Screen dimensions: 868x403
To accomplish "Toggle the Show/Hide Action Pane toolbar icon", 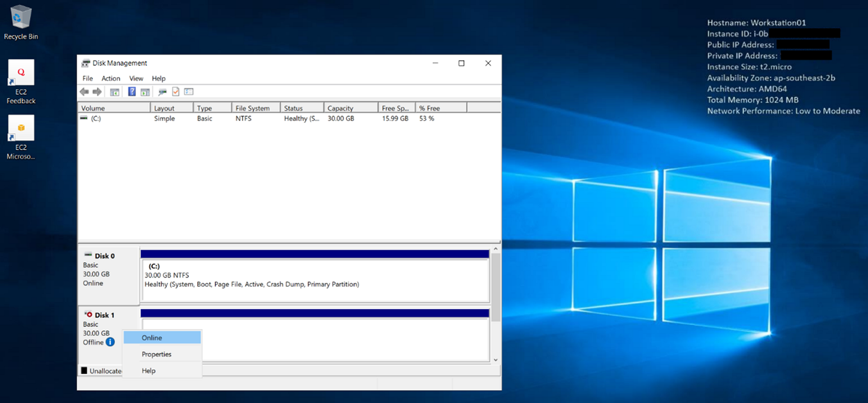I will pos(145,92).
